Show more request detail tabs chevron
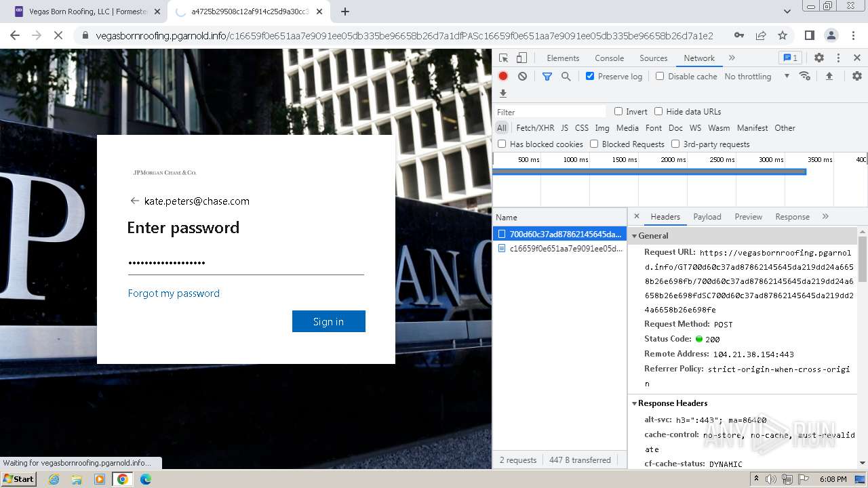This screenshot has height=488, width=868. click(x=825, y=217)
